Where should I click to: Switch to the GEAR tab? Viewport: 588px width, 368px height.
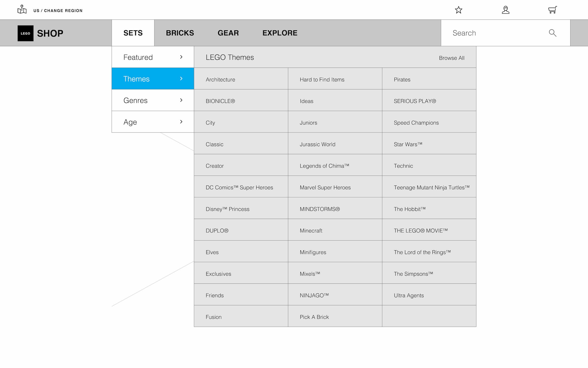[228, 33]
